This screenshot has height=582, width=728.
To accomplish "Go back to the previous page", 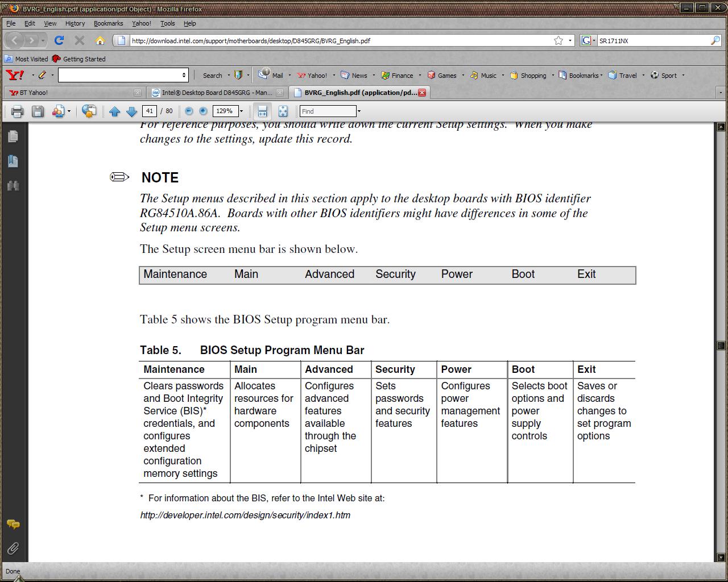I will click(x=15, y=40).
